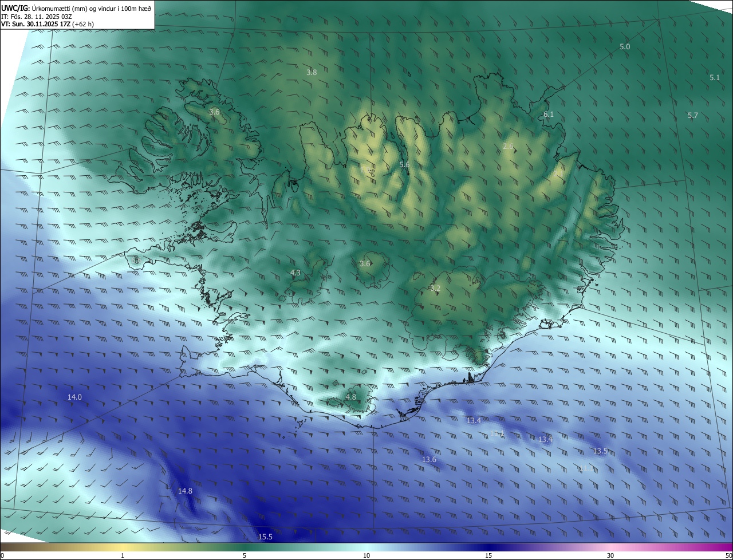The image size is (733, 560).
Task: Click the 3.8 value label
Action: (x=312, y=73)
